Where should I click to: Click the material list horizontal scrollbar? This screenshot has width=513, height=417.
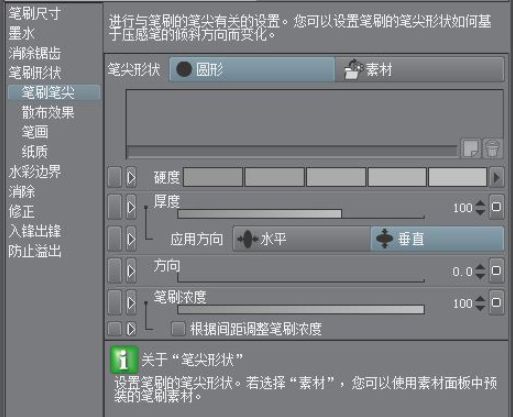tap(292, 151)
